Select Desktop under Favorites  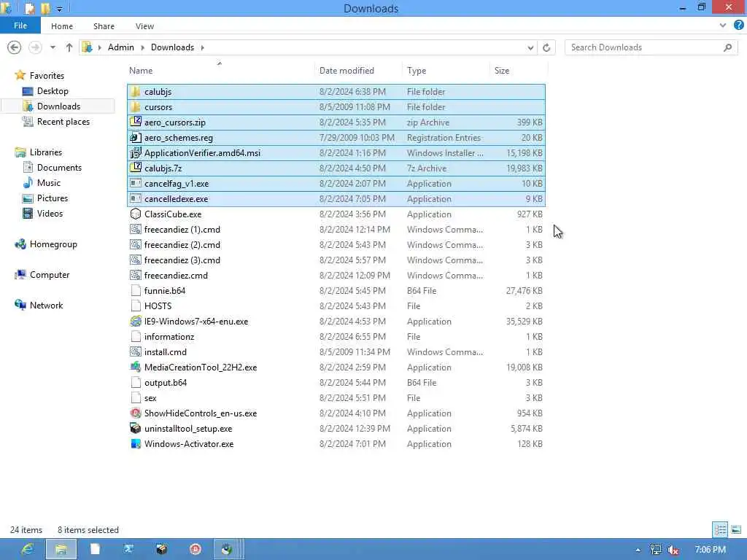(53, 91)
